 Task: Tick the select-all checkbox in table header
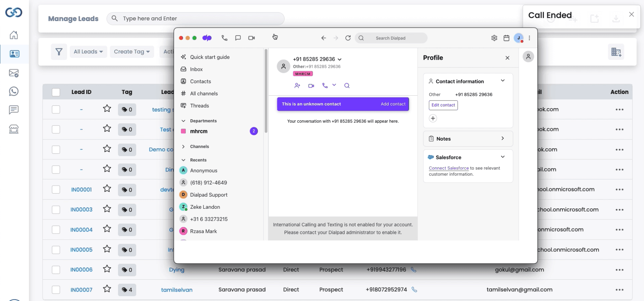[56, 92]
